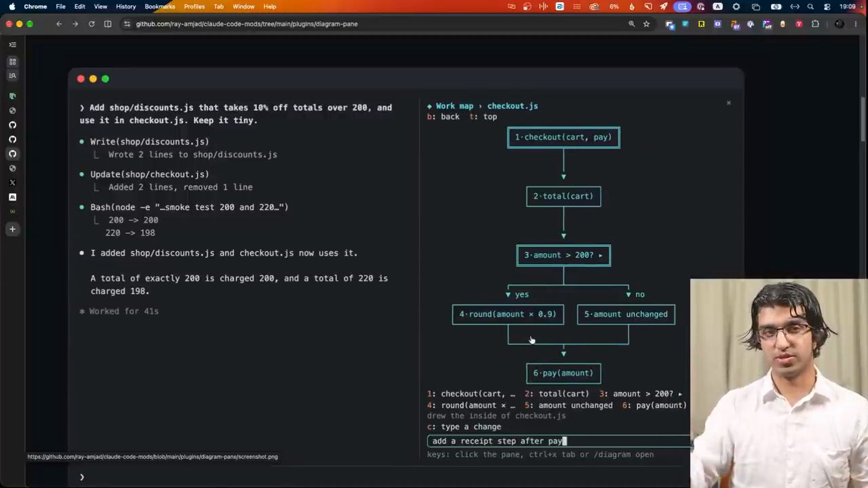Click the rocket icon in the menu bar
This screenshot has height=488, width=868.
(663, 7)
